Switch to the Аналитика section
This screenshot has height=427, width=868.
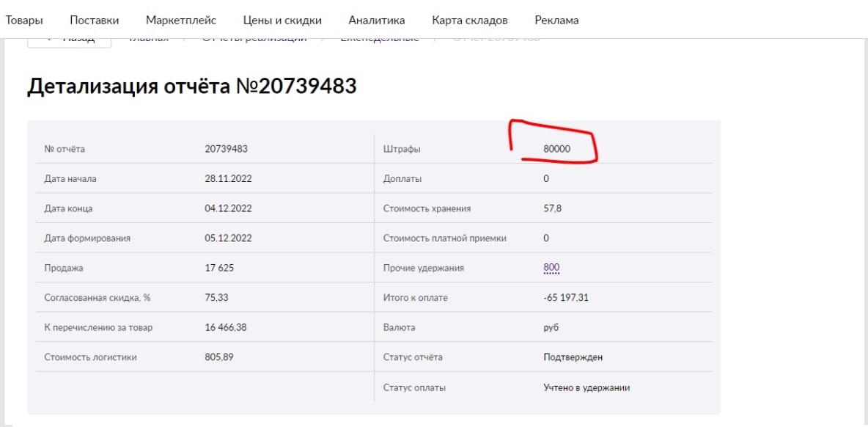[x=377, y=21]
